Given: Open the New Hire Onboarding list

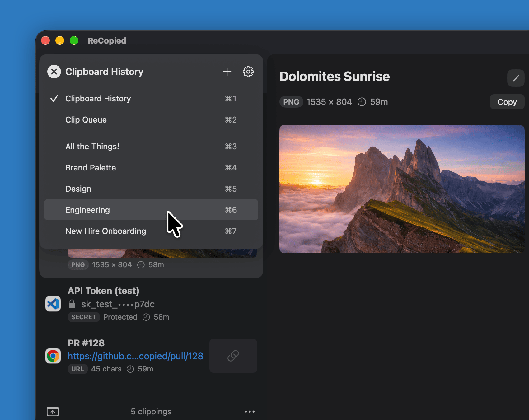Looking at the screenshot, I should pos(151,231).
